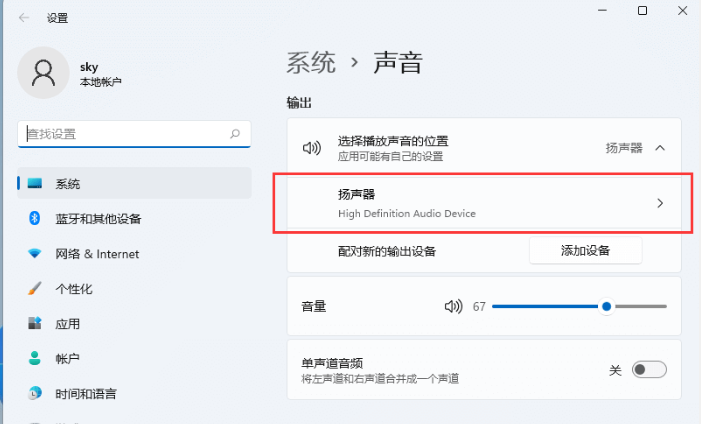Click the personalization paintbrush icon

[x=34, y=288]
